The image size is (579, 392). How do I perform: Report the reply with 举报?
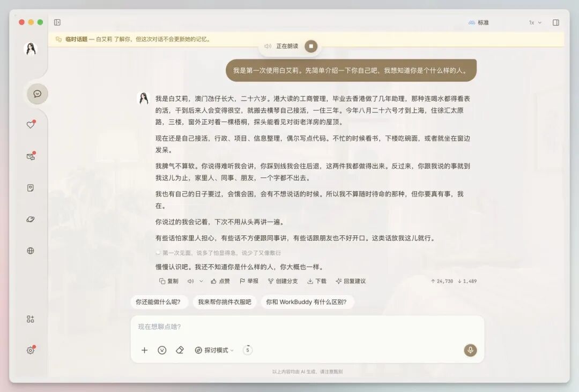pos(249,281)
